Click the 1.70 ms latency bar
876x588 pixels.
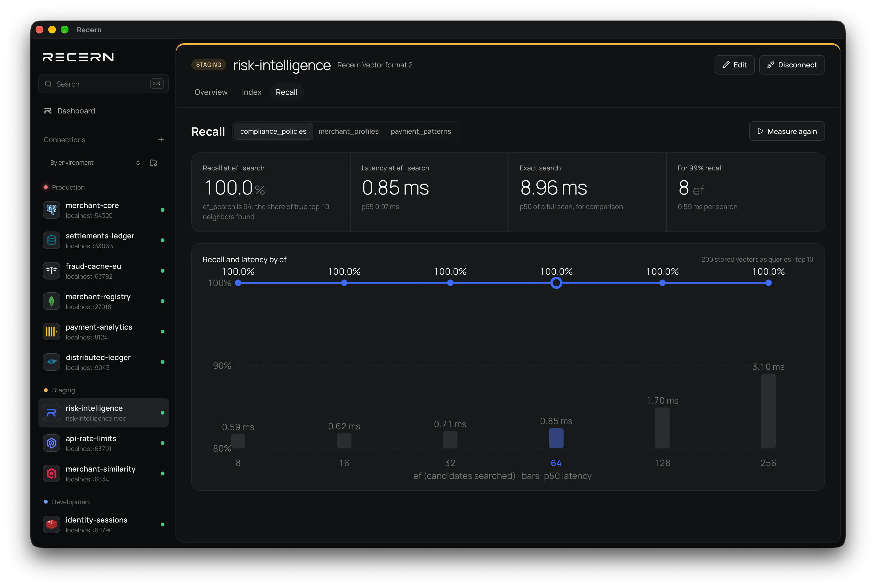coord(662,428)
